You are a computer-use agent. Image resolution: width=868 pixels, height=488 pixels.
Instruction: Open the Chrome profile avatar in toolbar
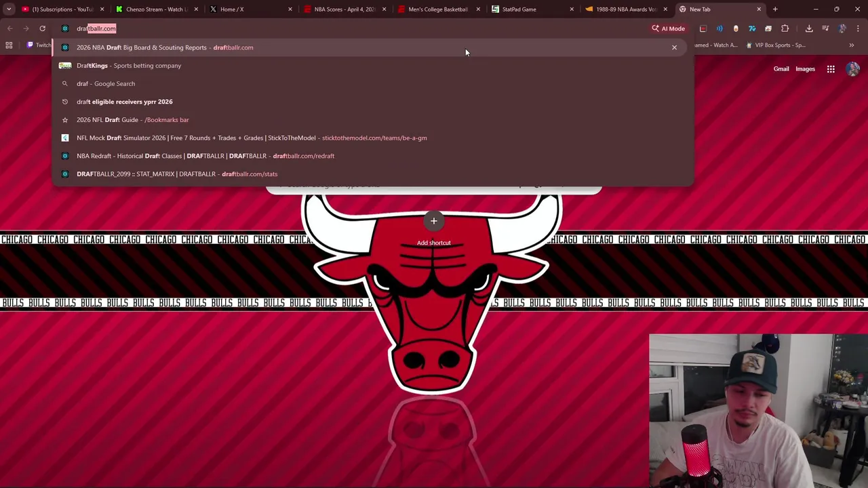click(x=842, y=28)
